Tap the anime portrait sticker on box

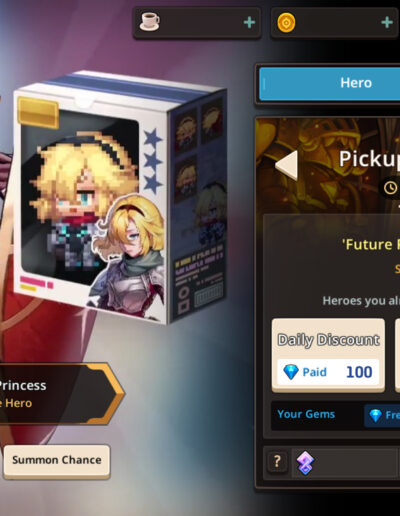tap(128, 248)
